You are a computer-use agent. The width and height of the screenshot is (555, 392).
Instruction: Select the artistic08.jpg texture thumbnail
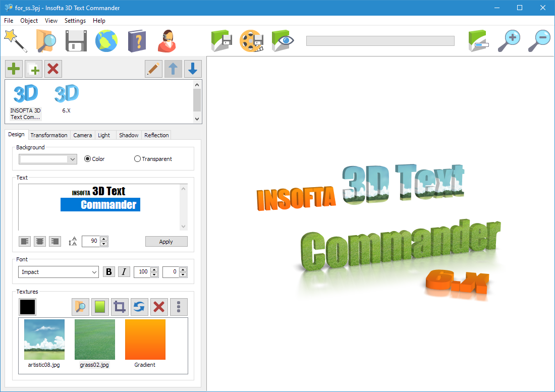[44, 343]
